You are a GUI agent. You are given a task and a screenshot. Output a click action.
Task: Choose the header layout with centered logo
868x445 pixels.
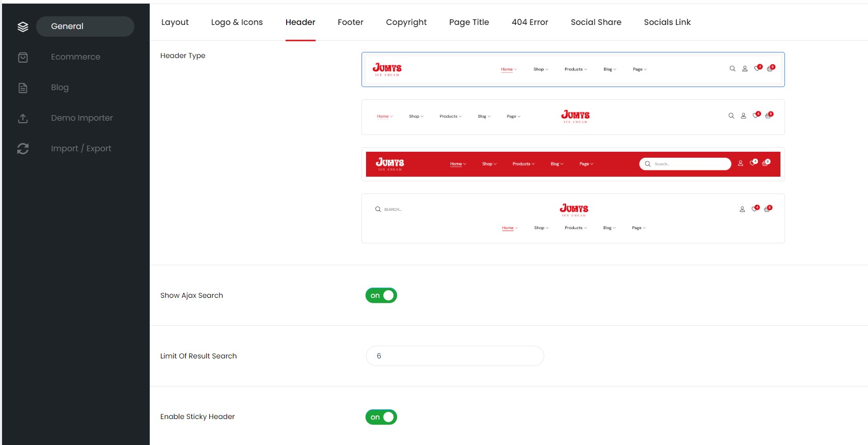coord(573,117)
